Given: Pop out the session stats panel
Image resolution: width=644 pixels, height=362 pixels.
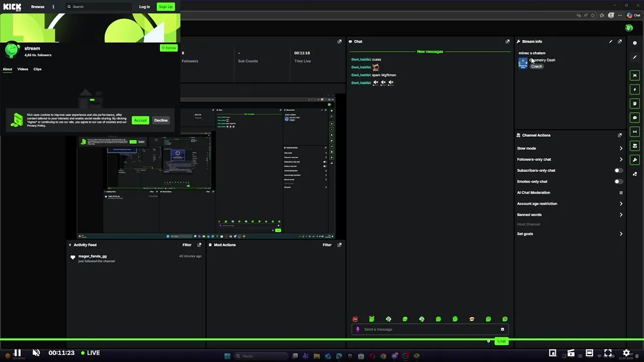Looking at the screenshot, I should pos(339,41).
